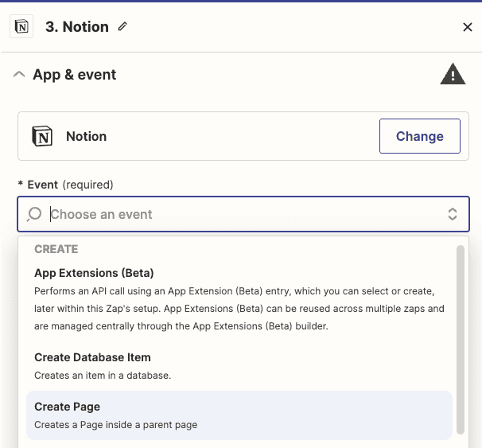Close the Notion step panel
This screenshot has width=482, height=448.
click(x=467, y=27)
